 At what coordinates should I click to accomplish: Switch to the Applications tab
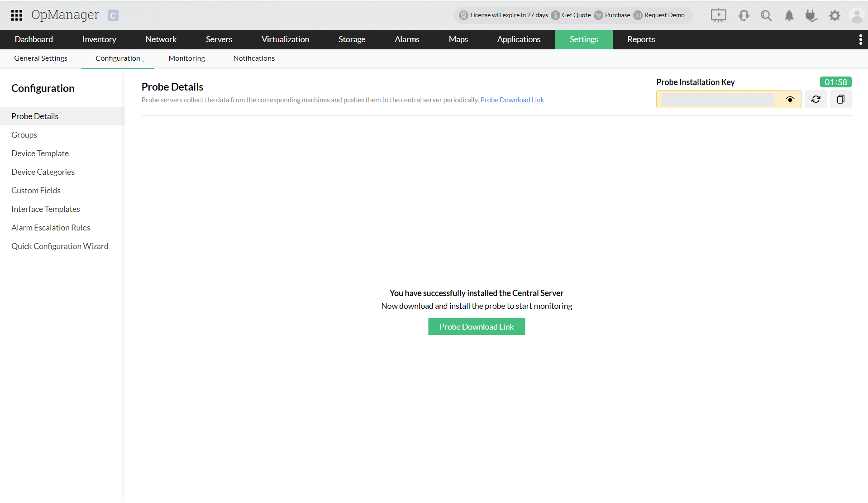[x=519, y=39]
